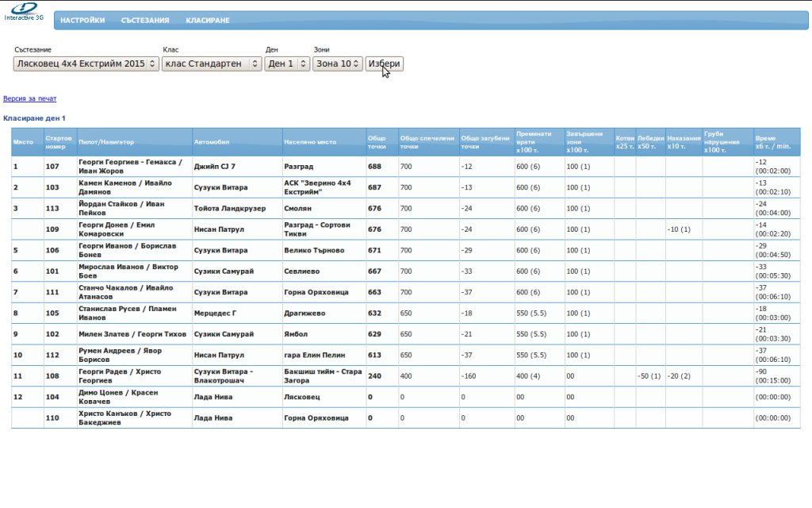
Task: Click total points value 240
Action: (x=374, y=376)
